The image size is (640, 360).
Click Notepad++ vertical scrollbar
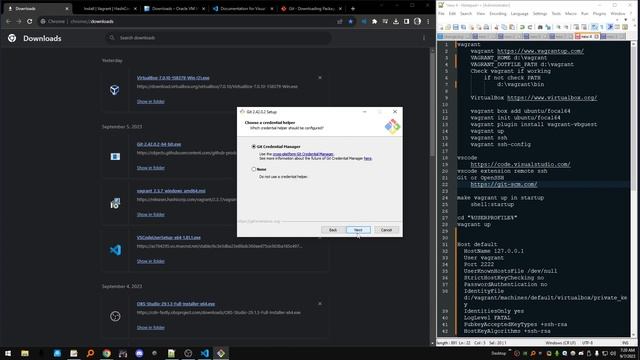point(633,189)
